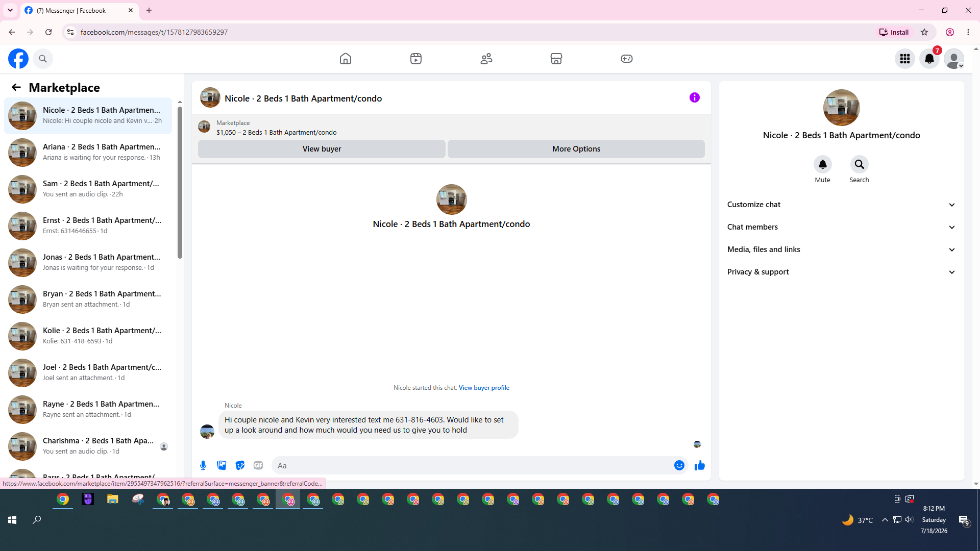The height and width of the screenshot is (551, 980).
Task: Open the Facebook menu grid icon
Action: pyautogui.click(x=905, y=59)
